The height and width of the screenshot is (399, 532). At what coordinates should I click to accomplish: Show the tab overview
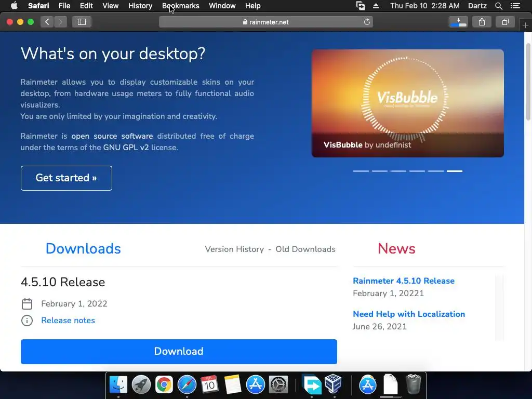(x=505, y=22)
